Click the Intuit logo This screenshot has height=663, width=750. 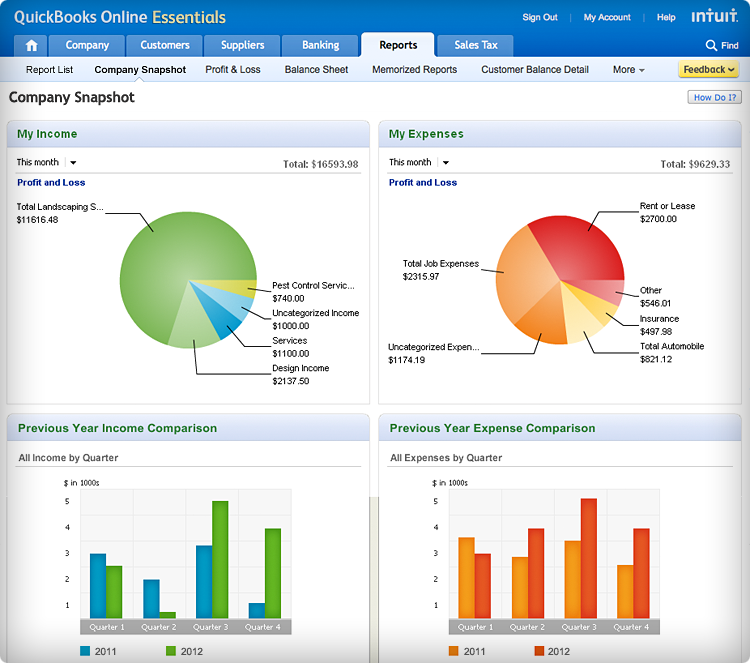pos(714,16)
